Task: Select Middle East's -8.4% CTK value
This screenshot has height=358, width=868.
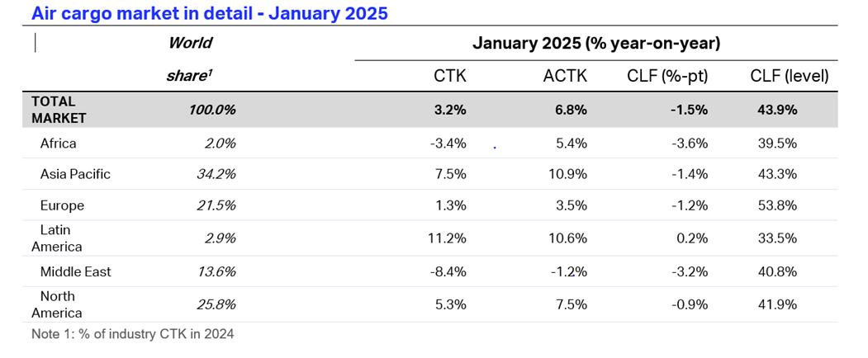Action: click(x=448, y=271)
